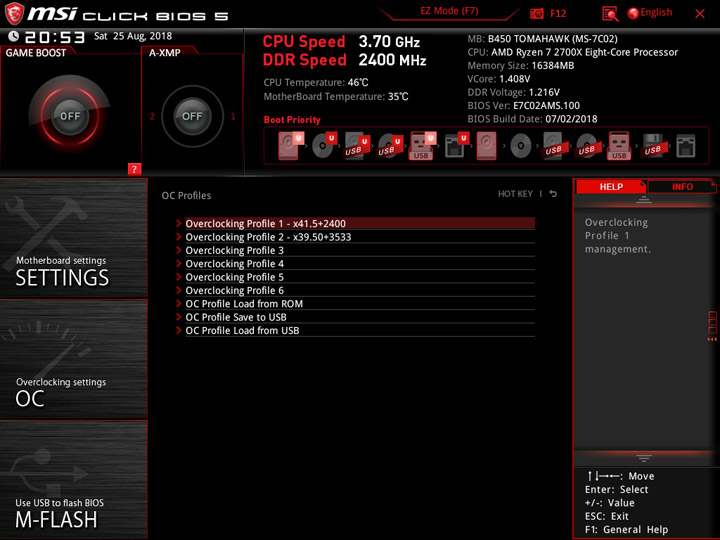
Task: Click the English language globe icon
Action: (x=633, y=13)
